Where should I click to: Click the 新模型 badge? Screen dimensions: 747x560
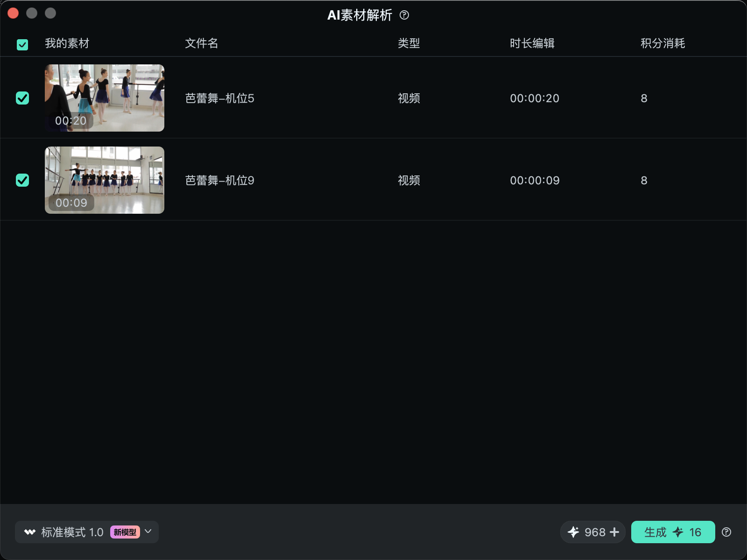click(x=125, y=532)
